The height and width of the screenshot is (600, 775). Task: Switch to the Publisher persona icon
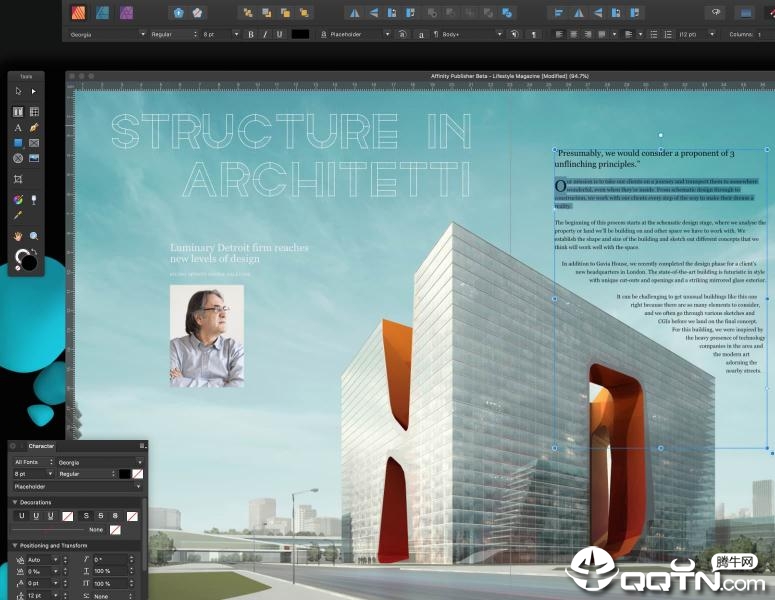[x=79, y=13]
